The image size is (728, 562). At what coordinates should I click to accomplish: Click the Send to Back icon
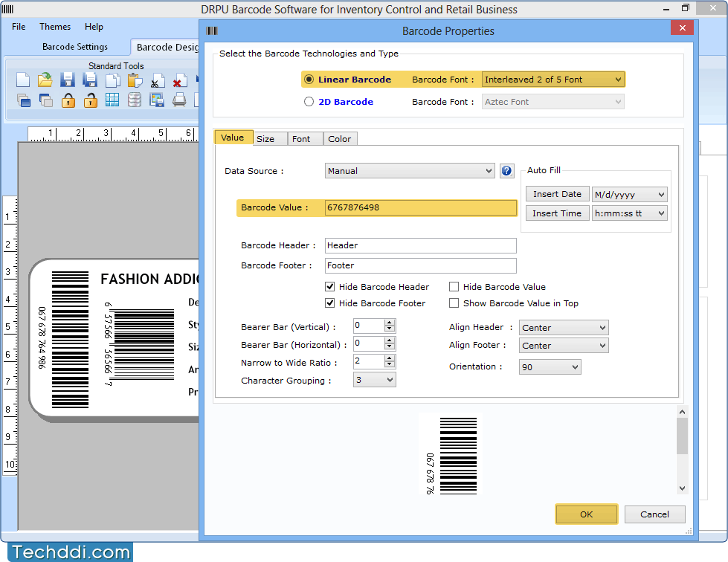(x=45, y=100)
